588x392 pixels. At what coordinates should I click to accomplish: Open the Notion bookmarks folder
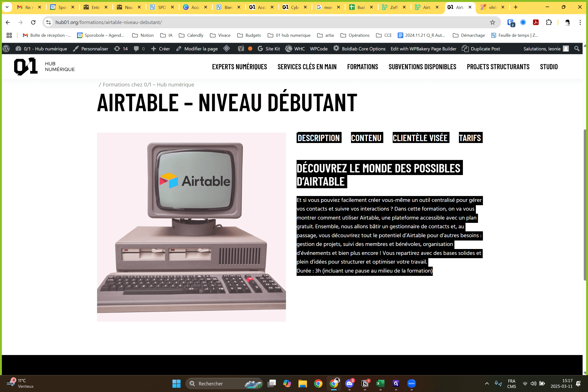pyautogui.click(x=143, y=35)
